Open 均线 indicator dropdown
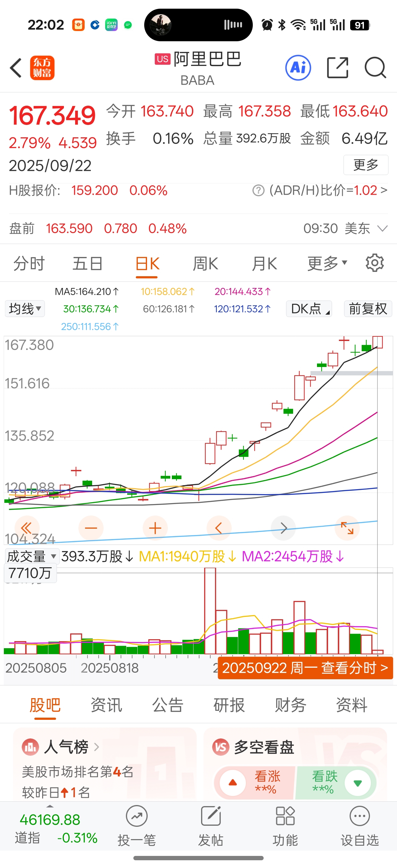 25,309
